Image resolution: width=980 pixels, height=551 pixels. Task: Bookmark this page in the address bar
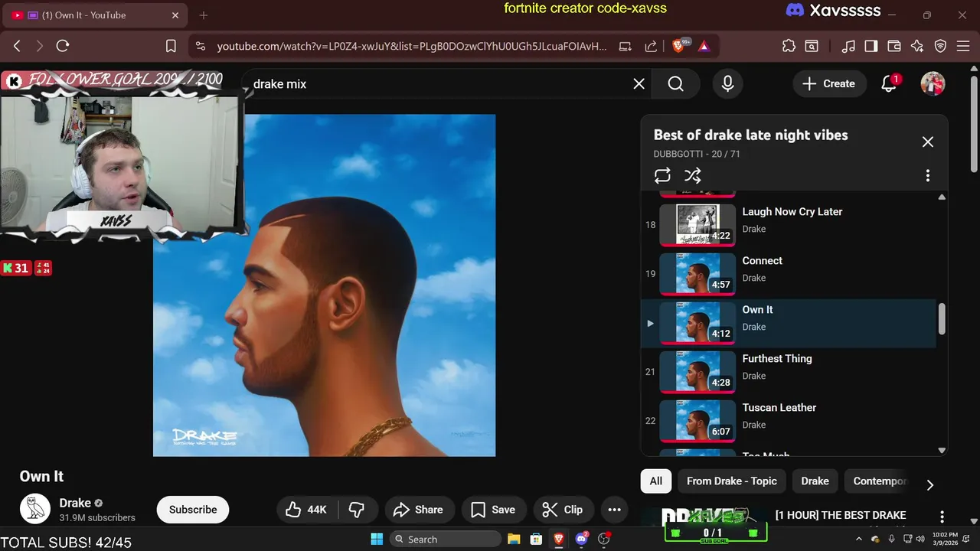(x=171, y=46)
